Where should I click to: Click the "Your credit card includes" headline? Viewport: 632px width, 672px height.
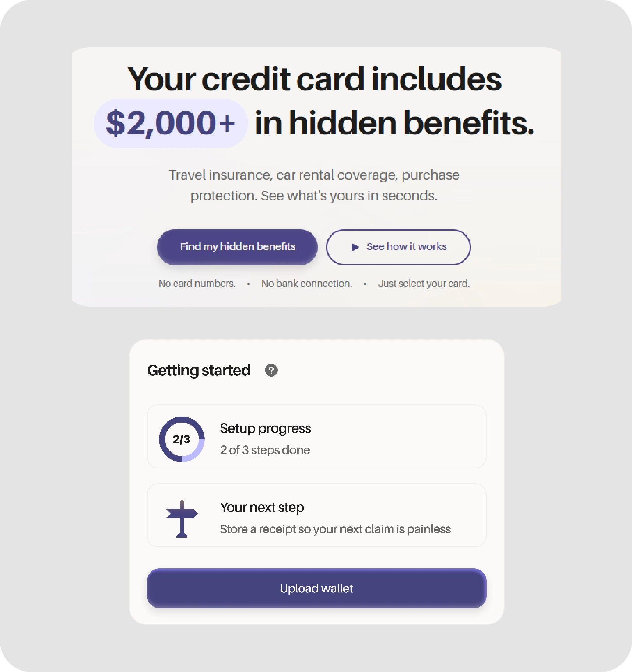(314, 79)
